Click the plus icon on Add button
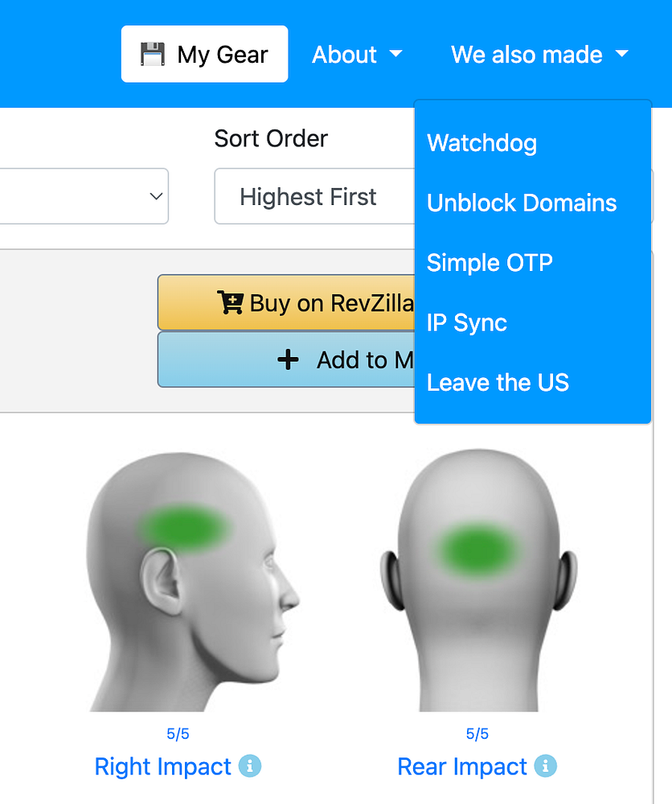Viewport: 672px width, 804px height. coord(288,360)
